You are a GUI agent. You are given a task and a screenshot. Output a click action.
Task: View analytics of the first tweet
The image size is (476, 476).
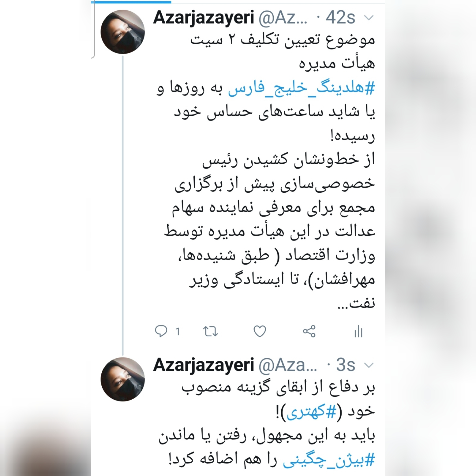[x=358, y=331]
